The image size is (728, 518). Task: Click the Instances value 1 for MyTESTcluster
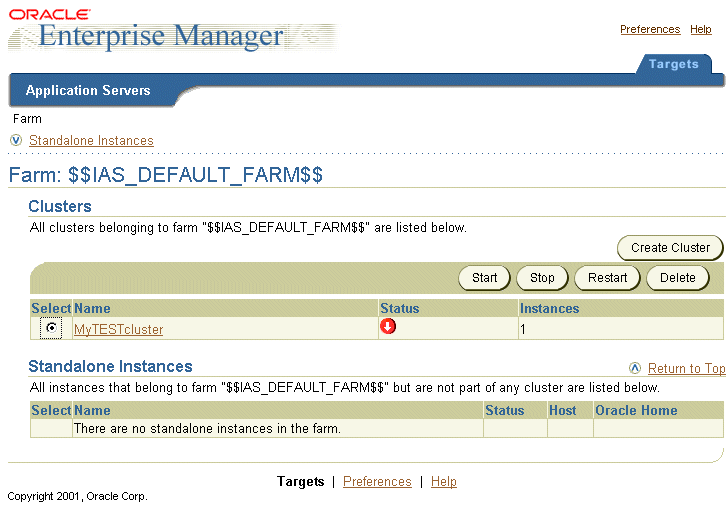point(523,330)
